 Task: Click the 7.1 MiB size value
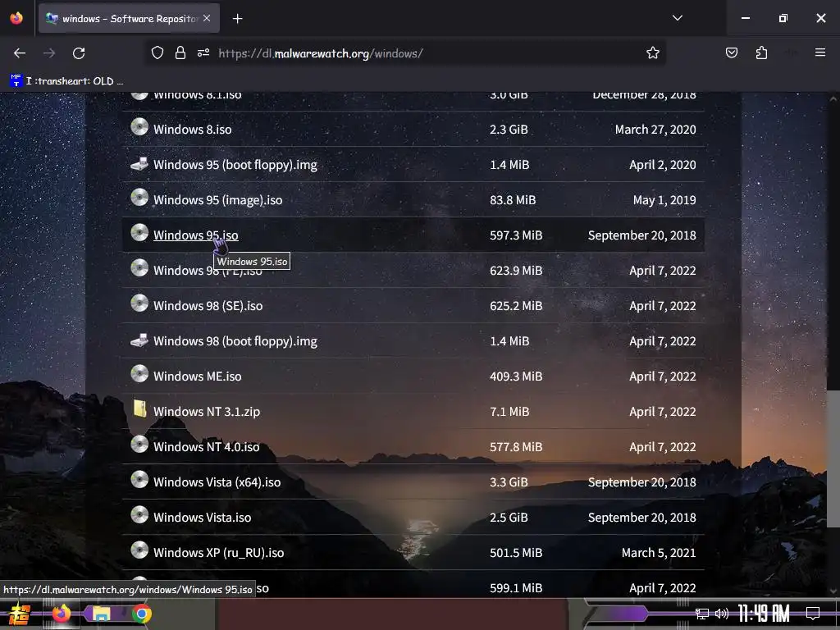point(509,412)
